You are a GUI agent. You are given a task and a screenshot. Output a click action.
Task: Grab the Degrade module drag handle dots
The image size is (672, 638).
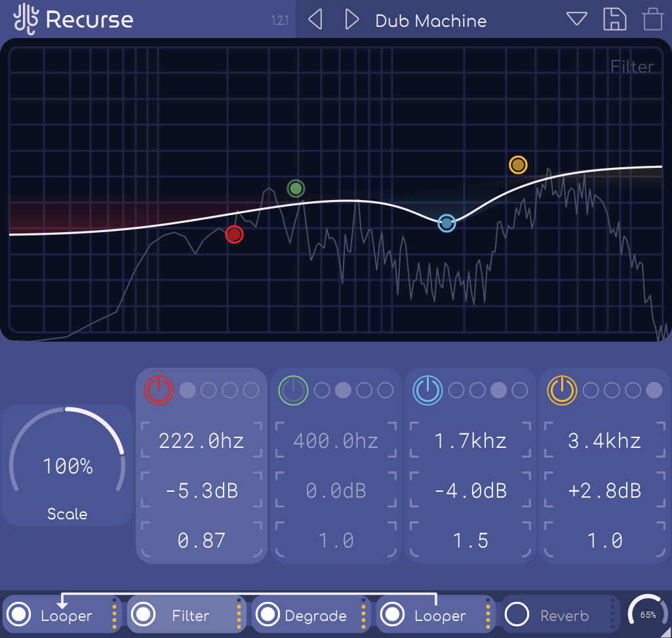(363, 614)
